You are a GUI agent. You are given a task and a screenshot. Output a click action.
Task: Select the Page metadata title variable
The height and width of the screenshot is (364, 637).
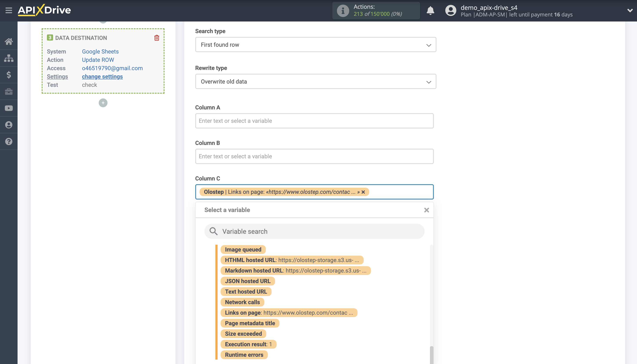250,323
